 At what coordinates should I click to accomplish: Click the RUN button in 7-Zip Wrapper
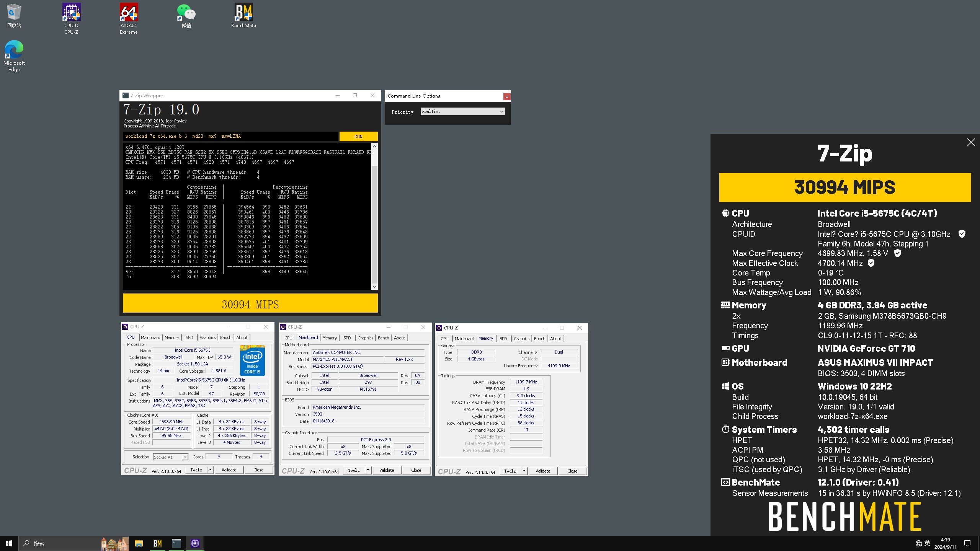[358, 136]
